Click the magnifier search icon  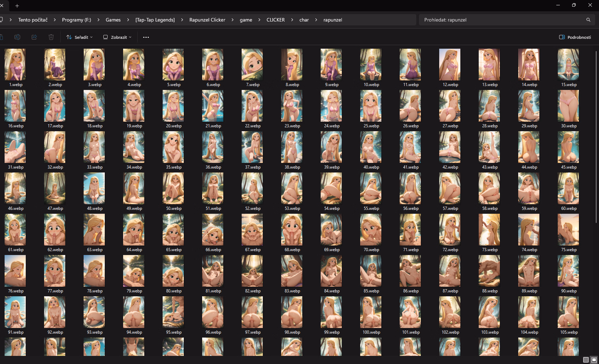pos(588,20)
